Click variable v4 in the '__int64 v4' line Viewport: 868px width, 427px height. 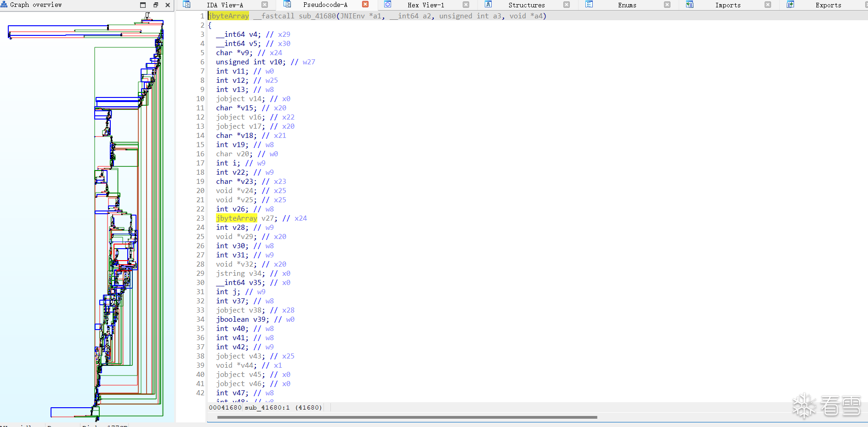click(254, 34)
